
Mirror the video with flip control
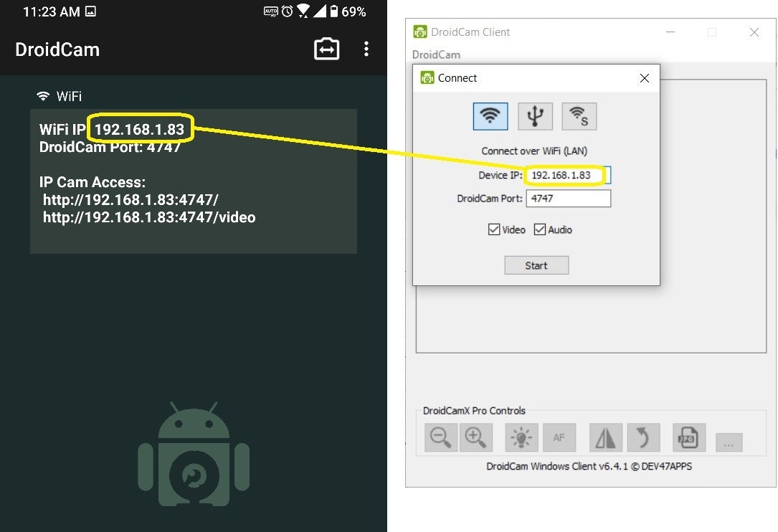point(605,437)
